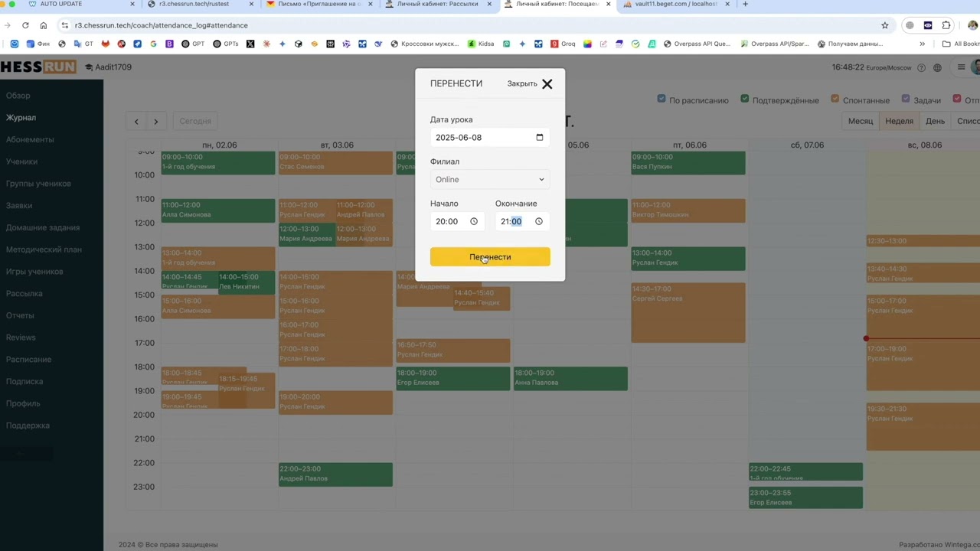980x551 pixels.
Task: Open the Groq bookmark
Action: point(563,44)
